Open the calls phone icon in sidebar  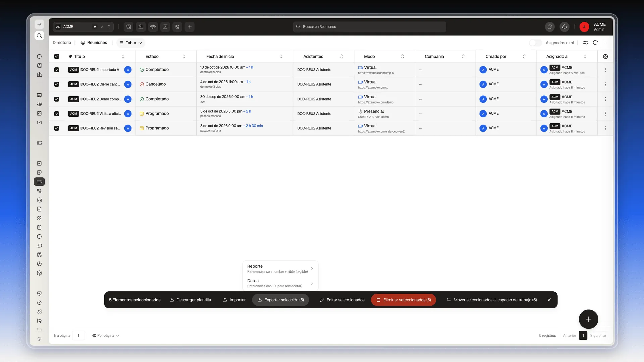point(39,191)
